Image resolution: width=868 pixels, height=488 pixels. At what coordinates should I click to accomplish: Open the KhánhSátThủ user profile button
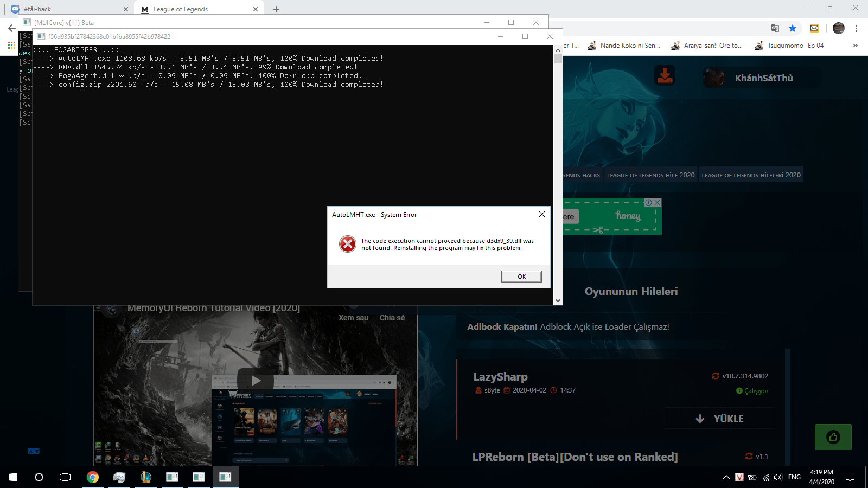[x=762, y=78]
